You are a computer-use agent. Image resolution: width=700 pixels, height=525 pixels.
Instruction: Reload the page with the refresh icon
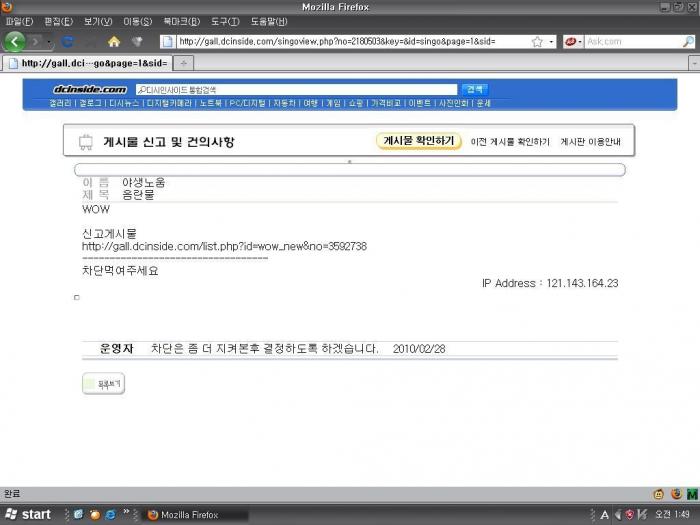[x=68, y=42]
